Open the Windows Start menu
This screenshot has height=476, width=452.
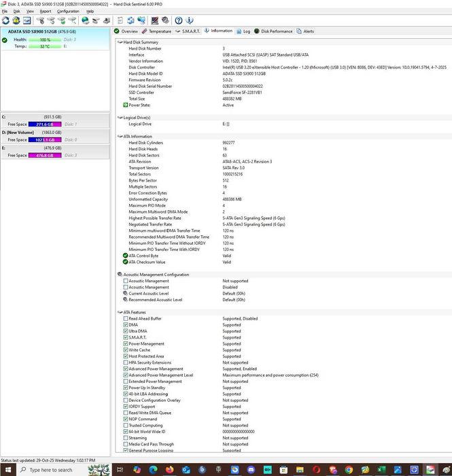pos(8,470)
